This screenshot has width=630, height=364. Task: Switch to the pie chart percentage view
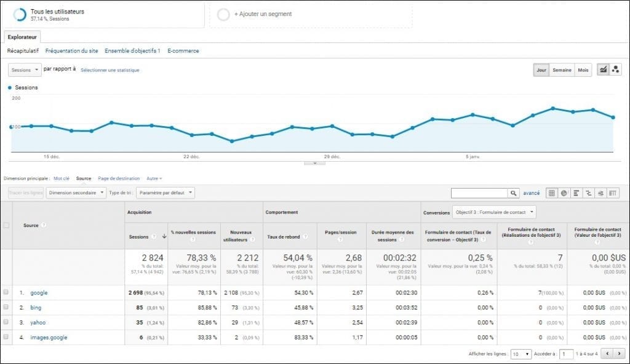coord(564,193)
